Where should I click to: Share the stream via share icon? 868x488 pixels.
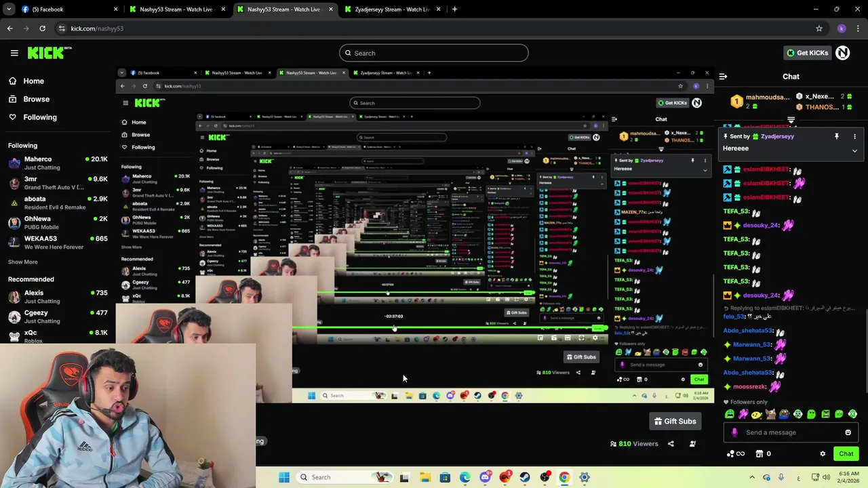(671, 444)
